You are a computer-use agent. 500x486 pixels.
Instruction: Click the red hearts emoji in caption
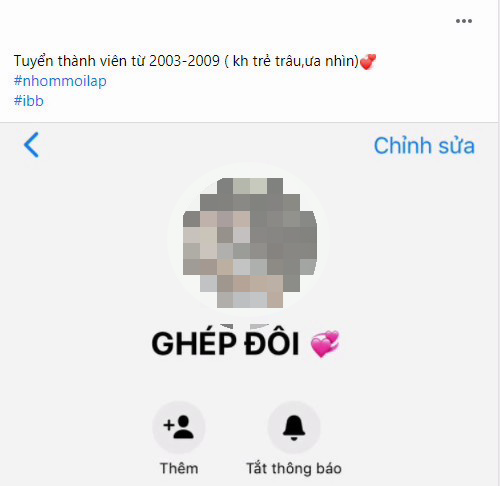368,62
